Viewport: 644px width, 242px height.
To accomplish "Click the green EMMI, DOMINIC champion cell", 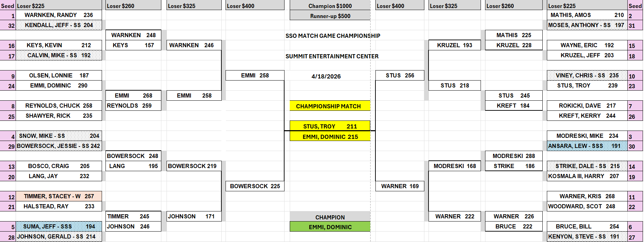I will click(x=330, y=227).
